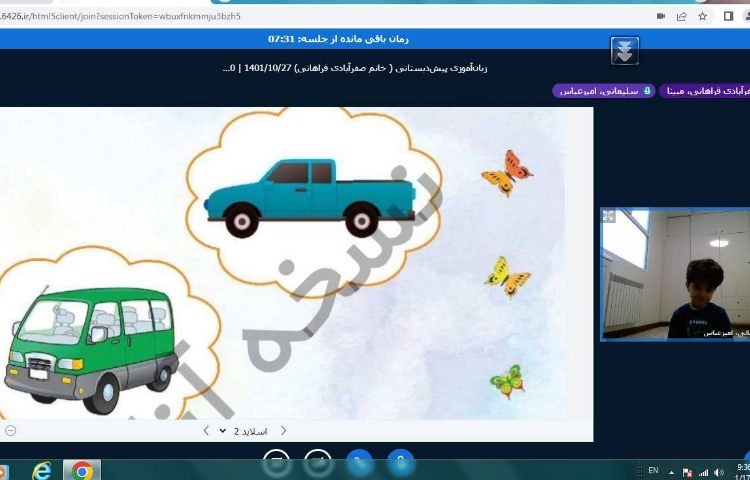Click the Chrome taskbar icon

tap(82, 471)
